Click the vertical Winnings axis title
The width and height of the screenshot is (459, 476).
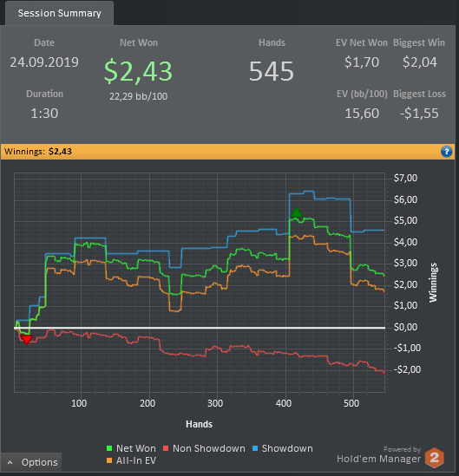click(433, 283)
